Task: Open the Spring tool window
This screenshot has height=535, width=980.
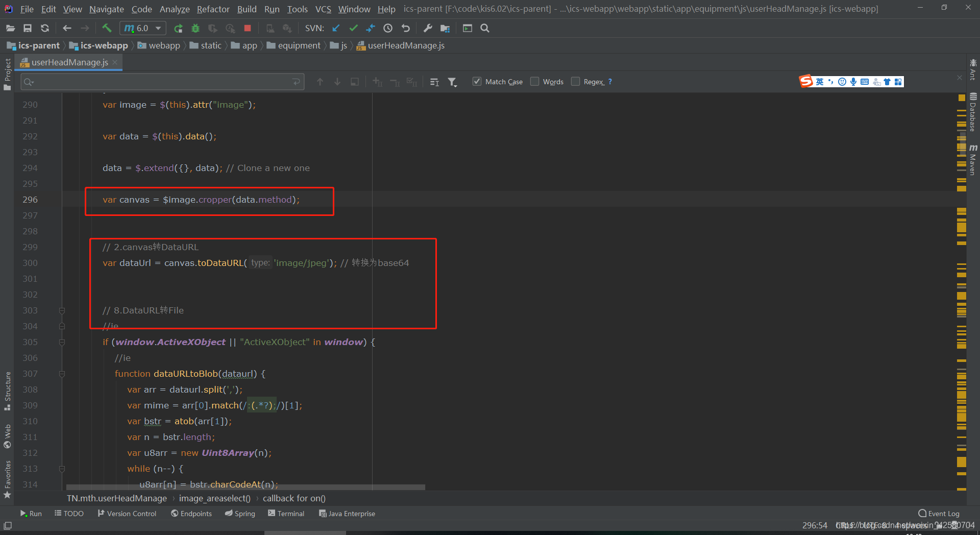Action: 240,514
